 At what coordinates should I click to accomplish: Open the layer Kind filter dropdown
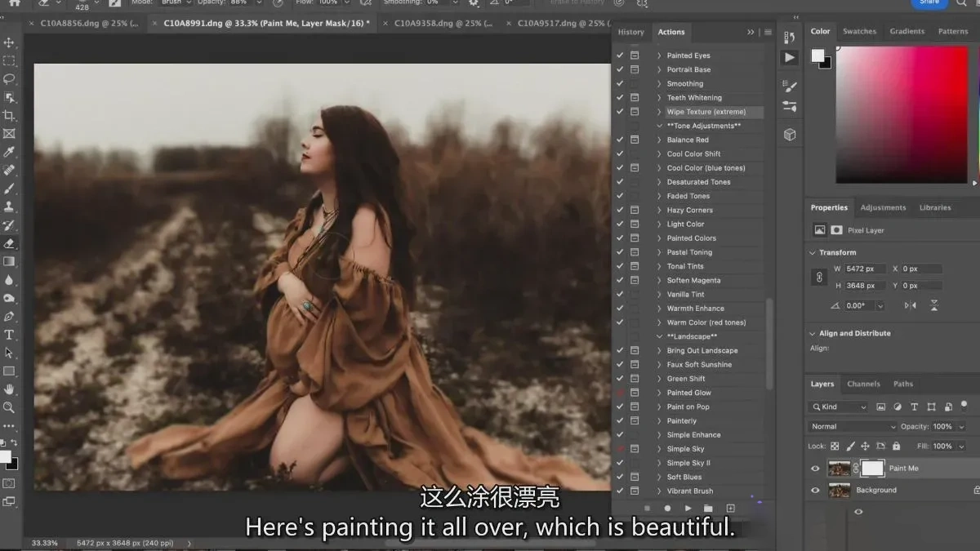pos(839,407)
